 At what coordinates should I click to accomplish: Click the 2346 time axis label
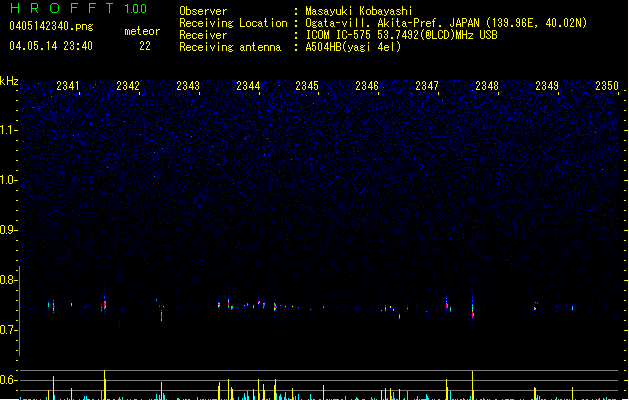367,85
